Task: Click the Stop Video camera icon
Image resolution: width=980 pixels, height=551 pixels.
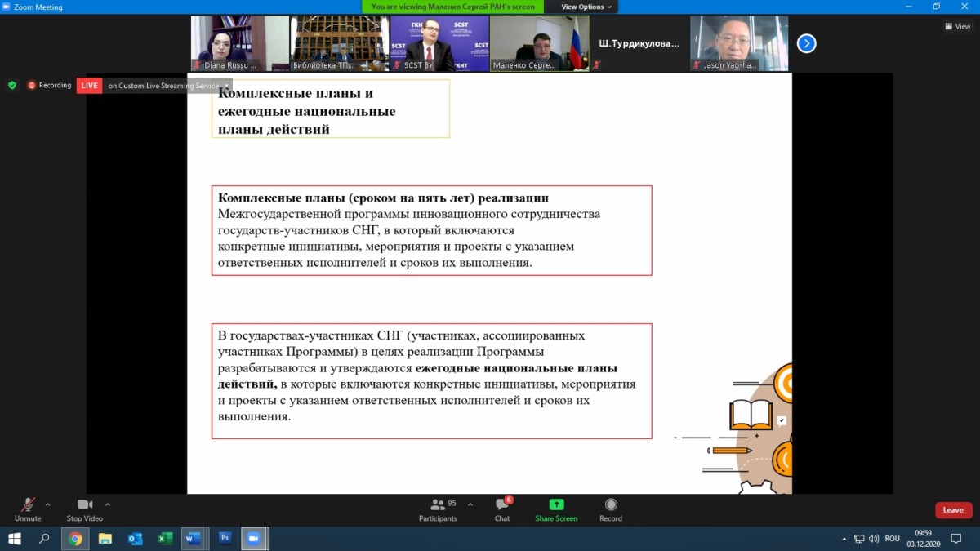Action: 84,504
